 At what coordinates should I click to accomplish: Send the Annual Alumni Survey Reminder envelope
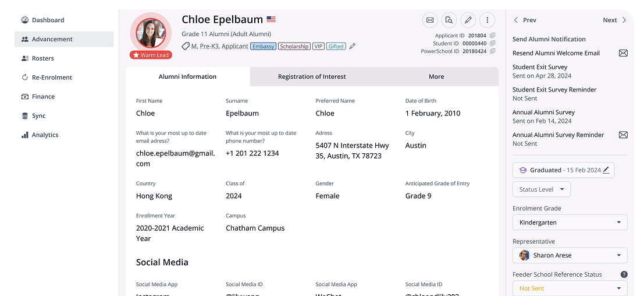[623, 135]
